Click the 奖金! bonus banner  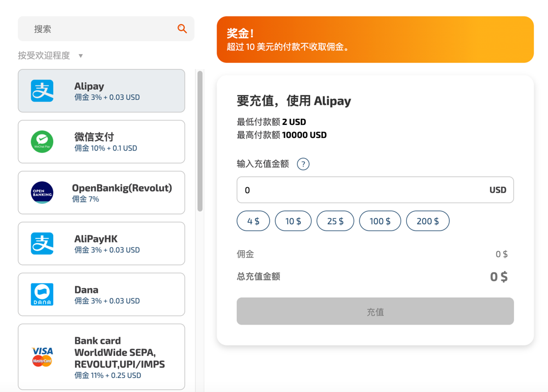click(x=375, y=39)
